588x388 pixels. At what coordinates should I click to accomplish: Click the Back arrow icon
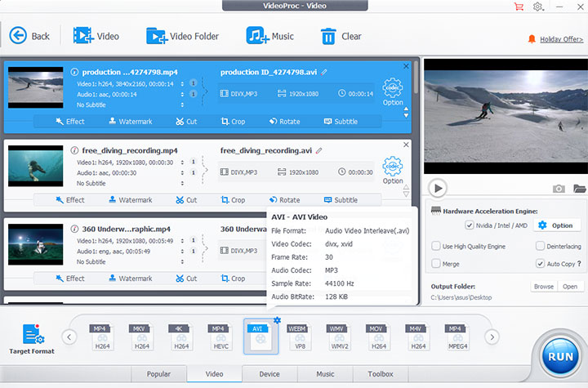(x=18, y=36)
